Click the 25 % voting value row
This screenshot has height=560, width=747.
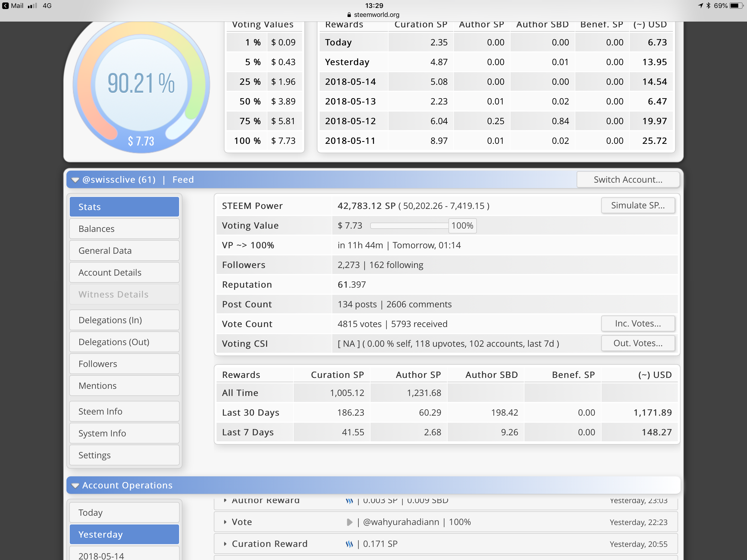point(264,82)
